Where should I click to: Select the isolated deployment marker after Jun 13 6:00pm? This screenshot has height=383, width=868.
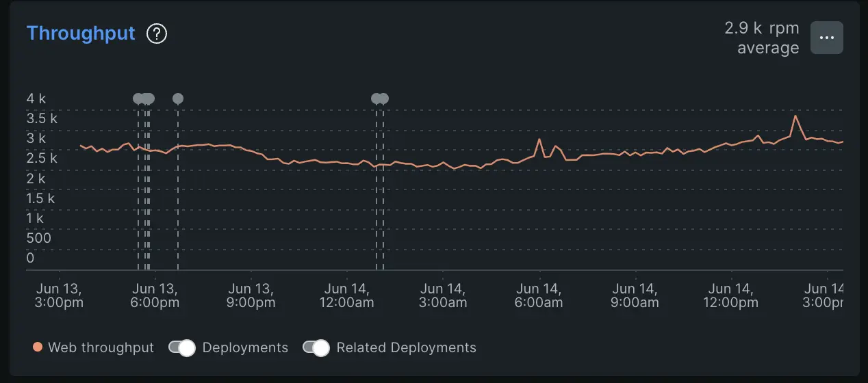[178, 98]
